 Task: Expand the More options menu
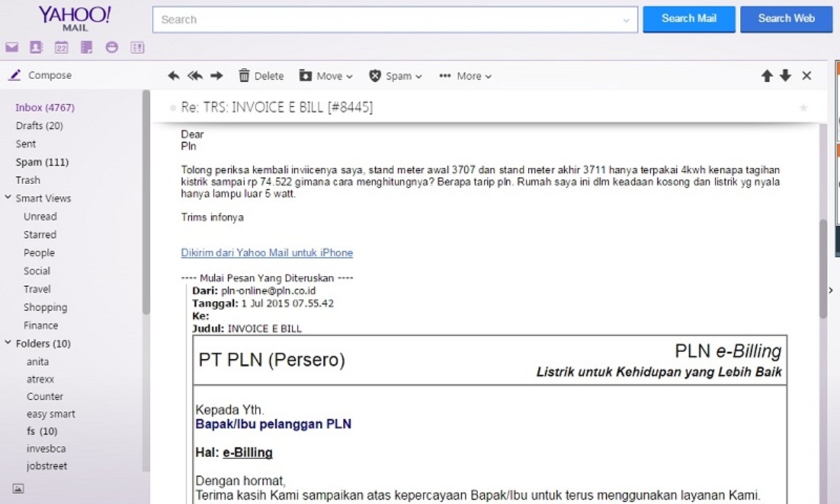tap(465, 76)
